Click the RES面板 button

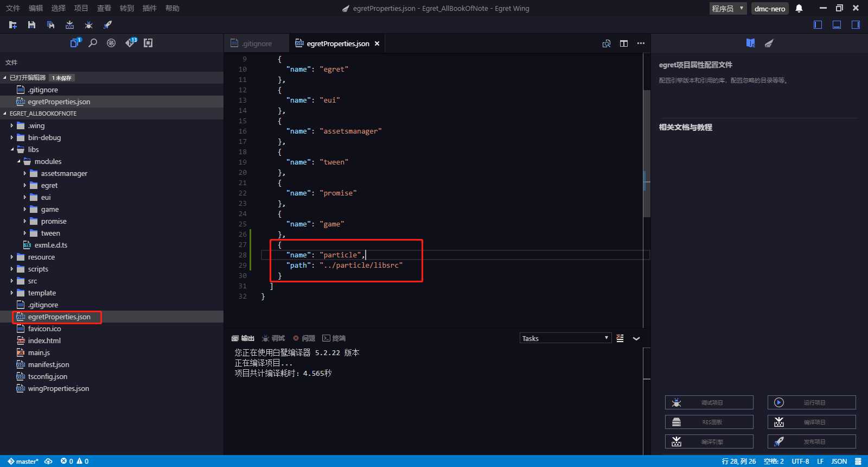coord(709,422)
